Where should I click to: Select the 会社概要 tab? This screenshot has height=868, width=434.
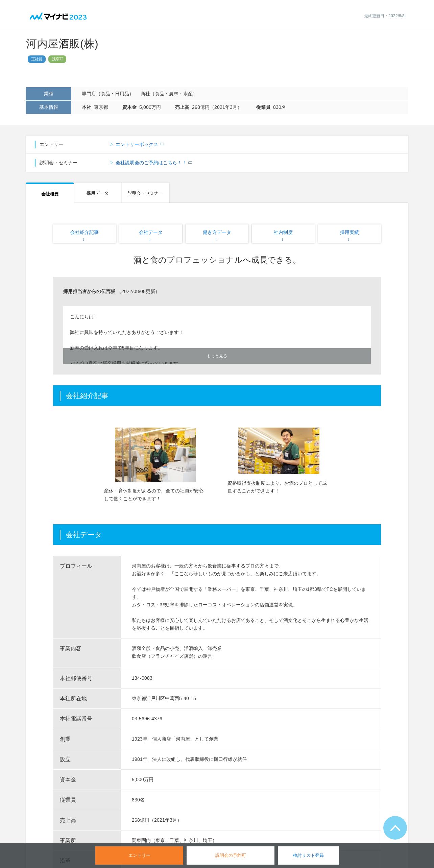click(x=50, y=193)
